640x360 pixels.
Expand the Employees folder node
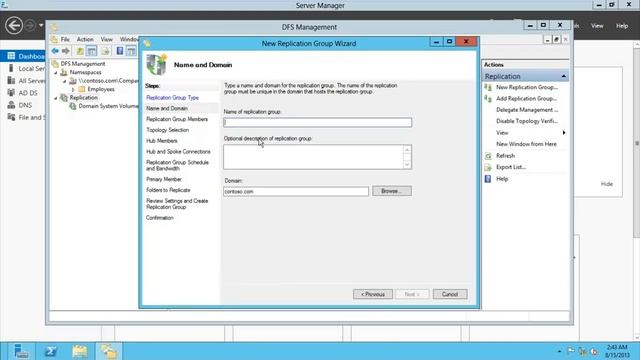(73, 89)
